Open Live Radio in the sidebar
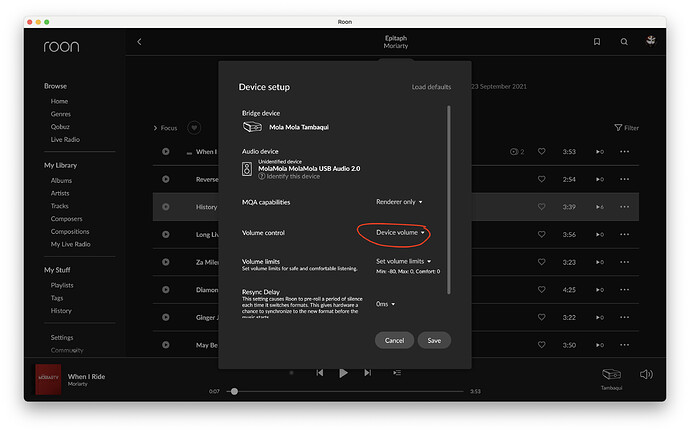The height and width of the screenshot is (432, 690). point(65,139)
